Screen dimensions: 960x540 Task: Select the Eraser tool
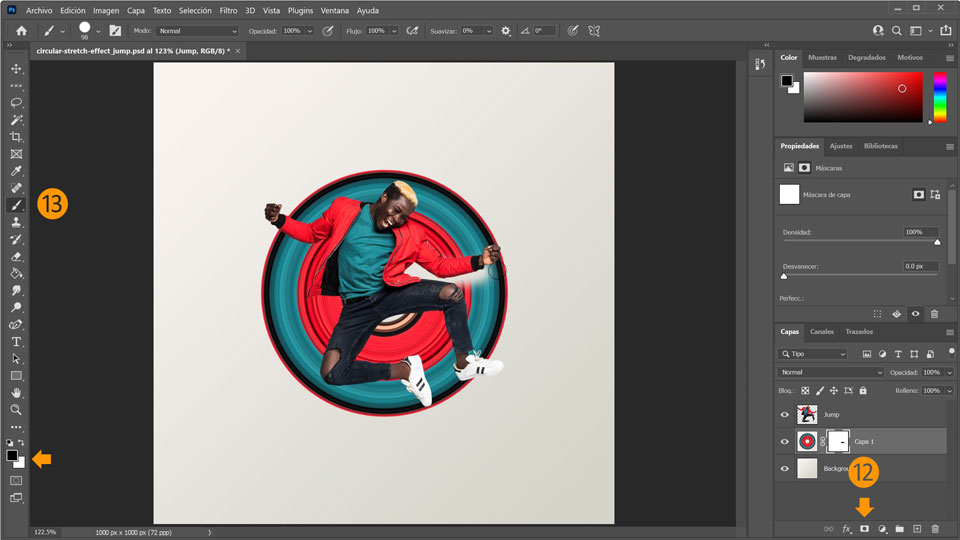point(17,257)
